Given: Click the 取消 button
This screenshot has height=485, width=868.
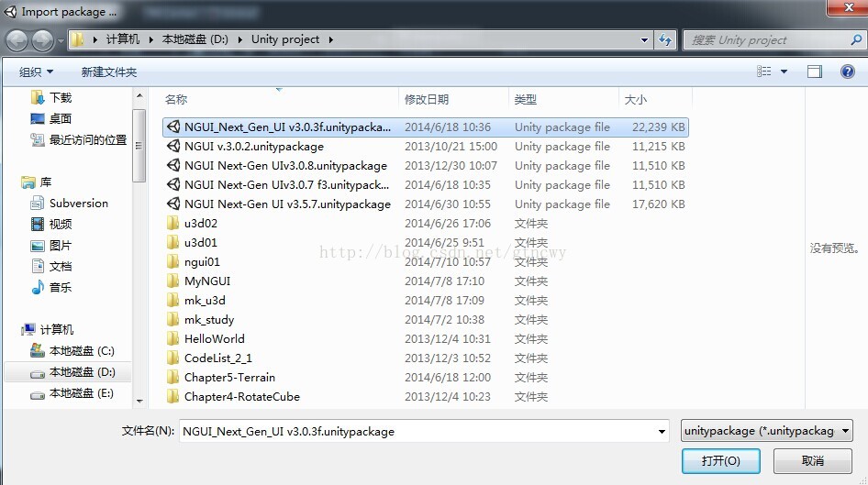Looking at the screenshot, I should tap(812, 460).
